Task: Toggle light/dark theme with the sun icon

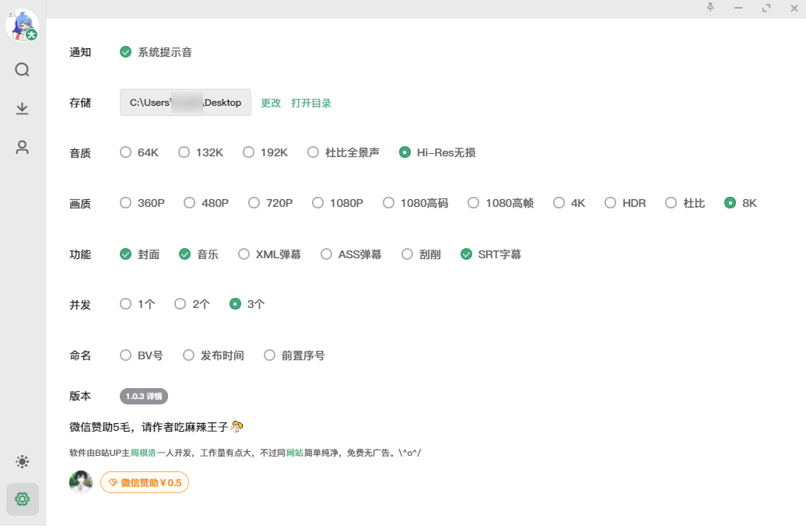Action: 22,461
